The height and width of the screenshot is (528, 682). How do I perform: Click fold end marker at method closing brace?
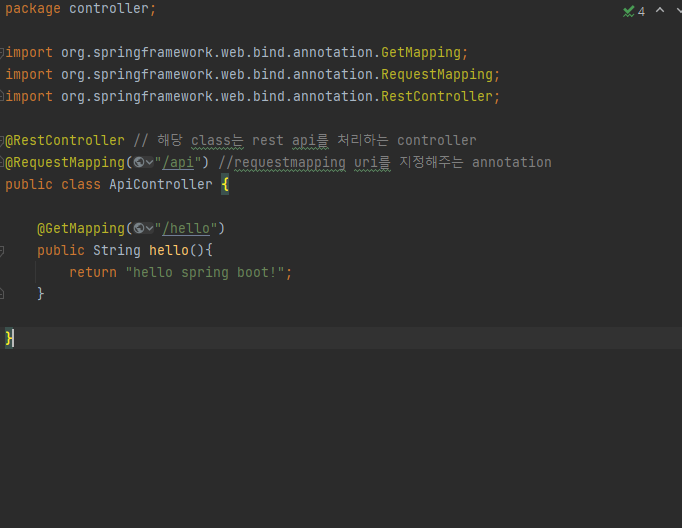(3, 294)
